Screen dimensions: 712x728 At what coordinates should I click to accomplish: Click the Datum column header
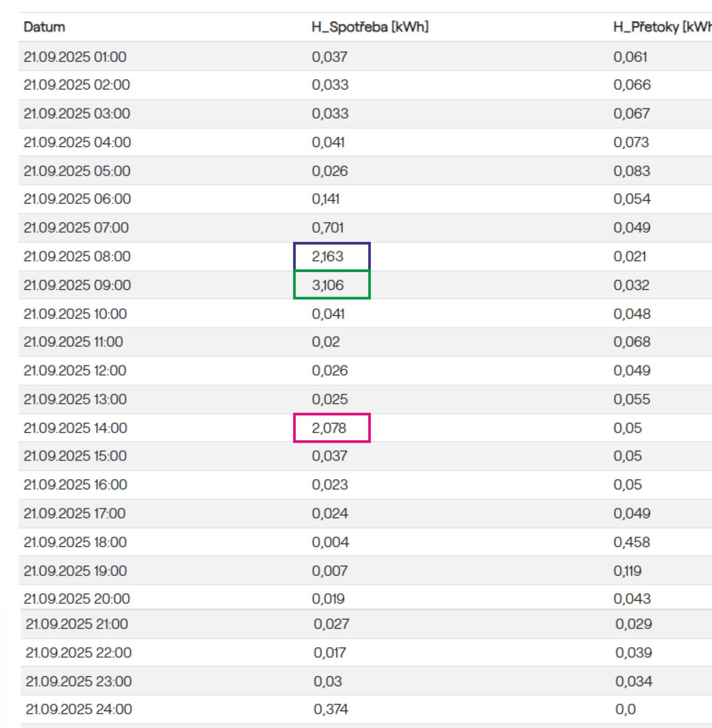(x=44, y=27)
